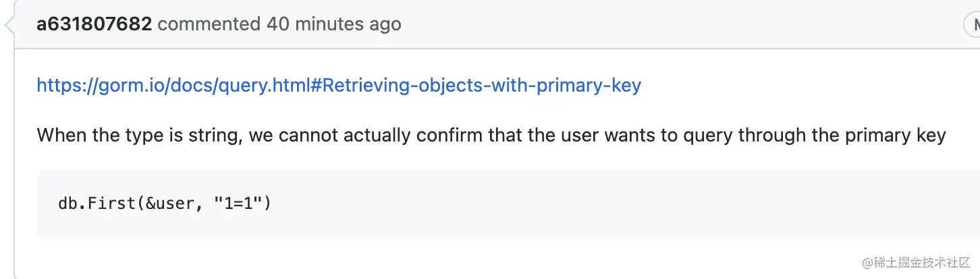This screenshot has height=279, width=980.
Task: Click empty space in the comment header bar
Action: click(x=675, y=25)
